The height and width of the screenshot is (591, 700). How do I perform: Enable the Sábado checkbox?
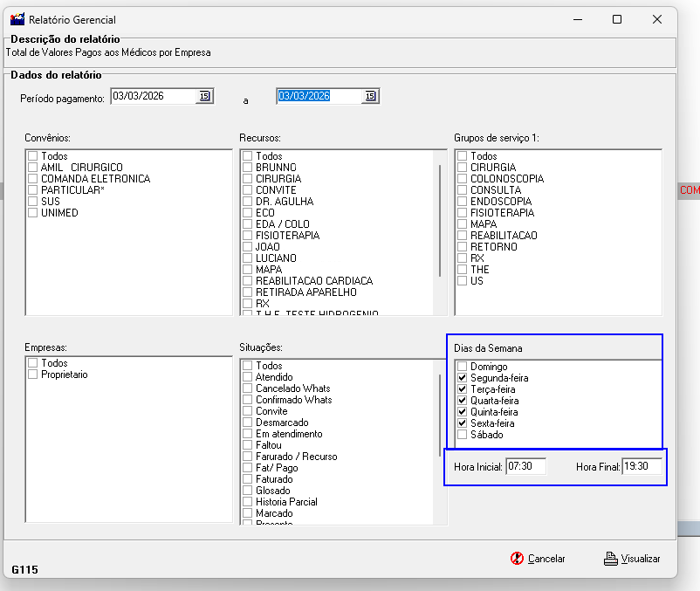tap(463, 435)
